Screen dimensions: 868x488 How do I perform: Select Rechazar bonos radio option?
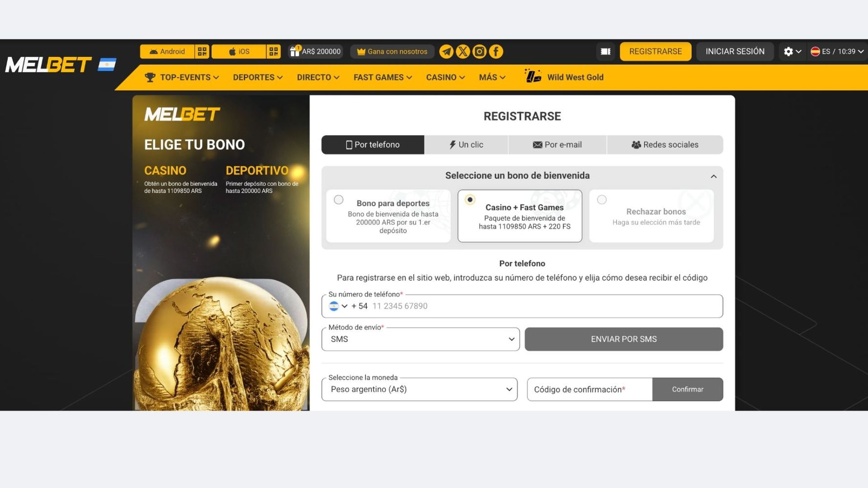click(x=602, y=200)
